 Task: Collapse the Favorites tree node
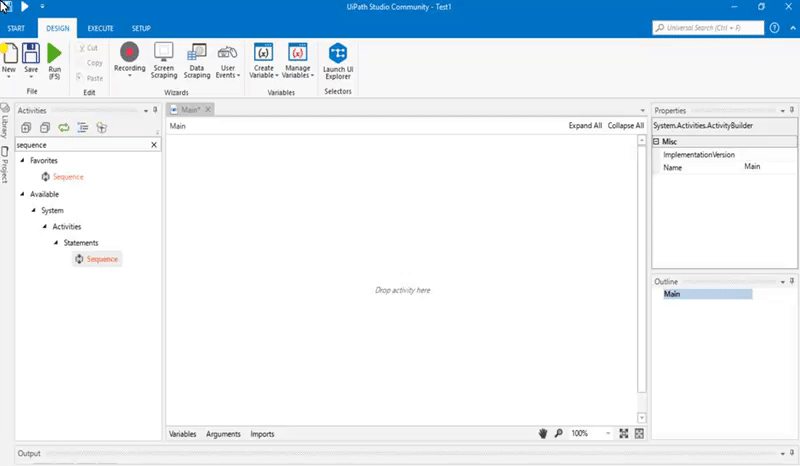22,160
